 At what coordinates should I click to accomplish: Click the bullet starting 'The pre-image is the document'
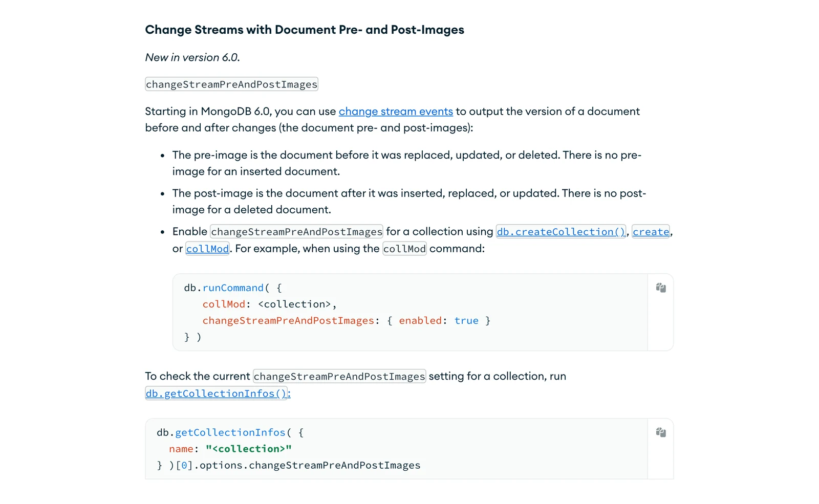pos(407,163)
